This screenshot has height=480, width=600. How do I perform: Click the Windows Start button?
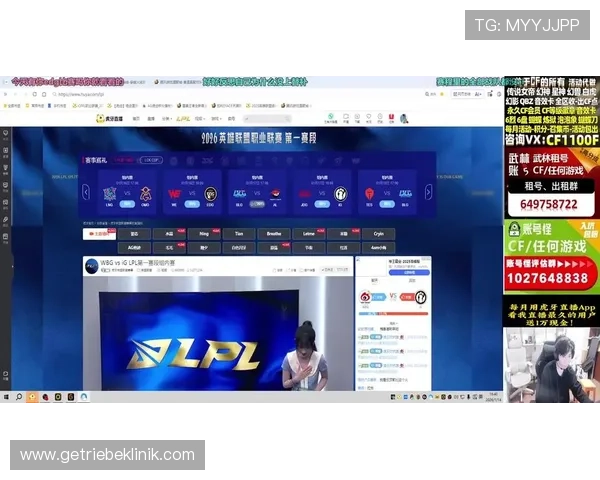pos(6,397)
